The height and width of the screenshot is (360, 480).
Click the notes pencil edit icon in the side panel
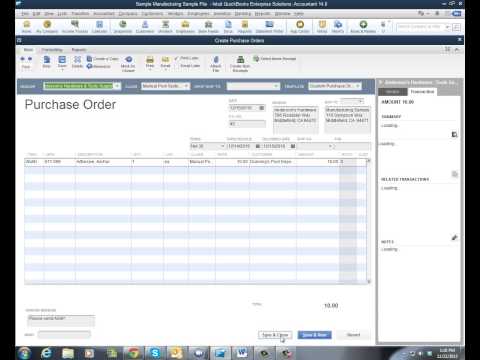[x=454, y=237]
